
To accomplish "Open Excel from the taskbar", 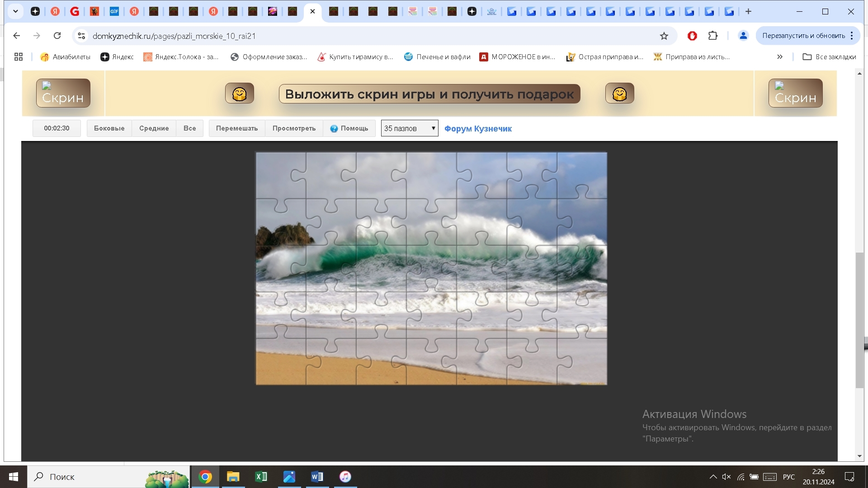I will tap(261, 477).
